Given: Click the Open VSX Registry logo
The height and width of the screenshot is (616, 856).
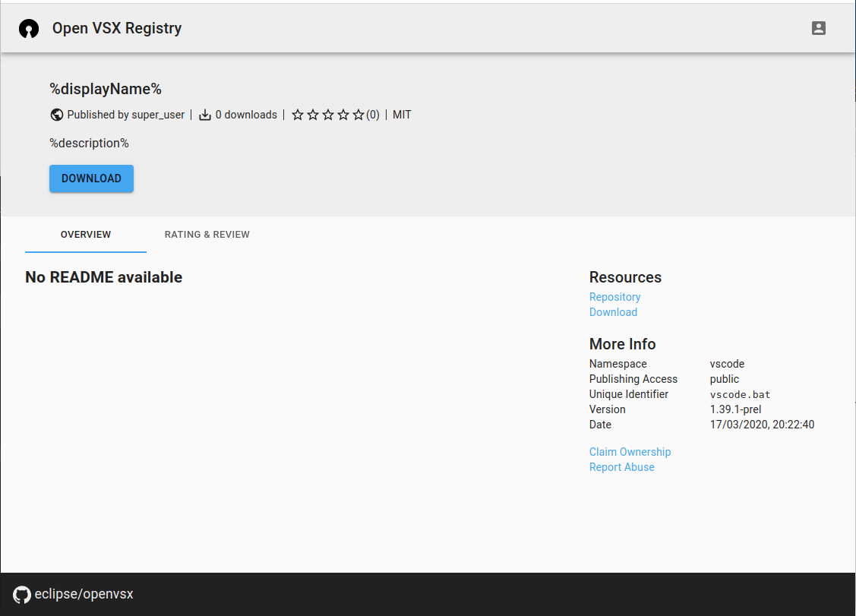Looking at the screenshot, I should point(28,27).
